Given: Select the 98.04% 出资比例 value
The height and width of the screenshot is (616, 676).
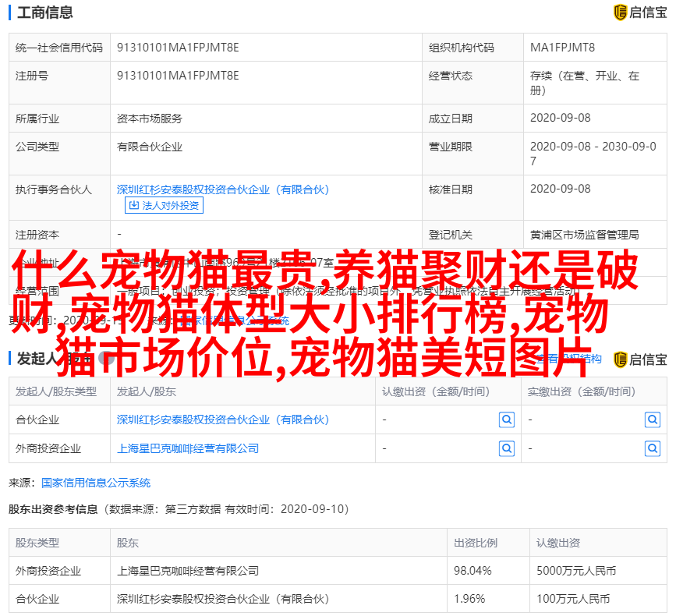Looking at the screenshot, I should point(472,572).
